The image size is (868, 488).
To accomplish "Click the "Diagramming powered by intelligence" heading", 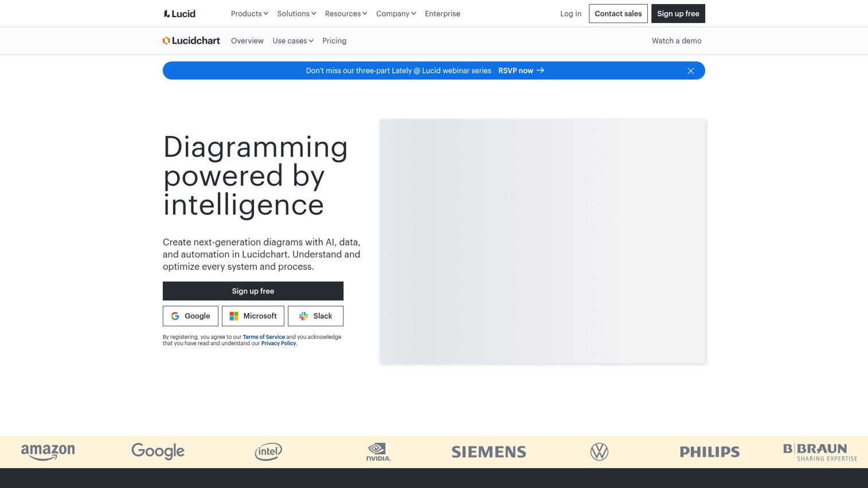I will tap(256, 175).
